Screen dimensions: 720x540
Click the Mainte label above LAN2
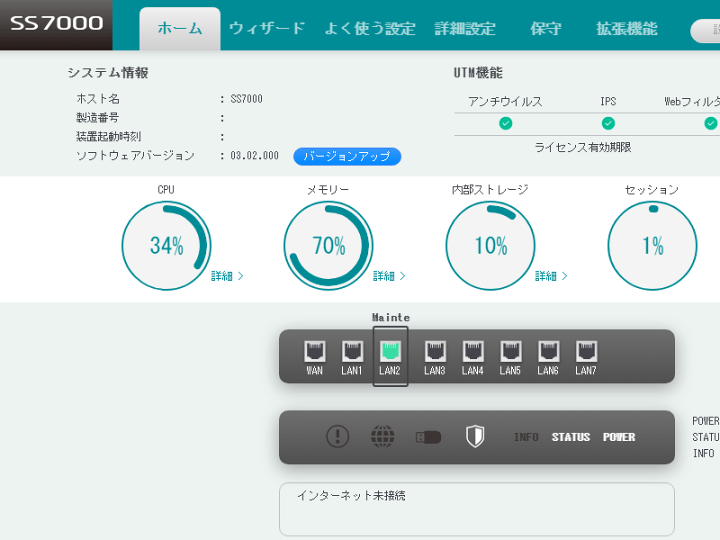pos(391,317)
